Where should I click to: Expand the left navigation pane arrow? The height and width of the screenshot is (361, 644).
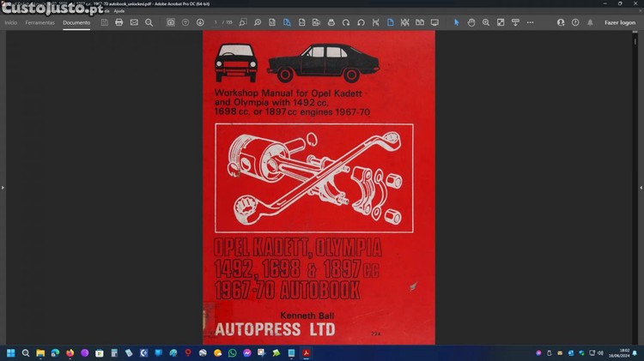click(3, 187)
